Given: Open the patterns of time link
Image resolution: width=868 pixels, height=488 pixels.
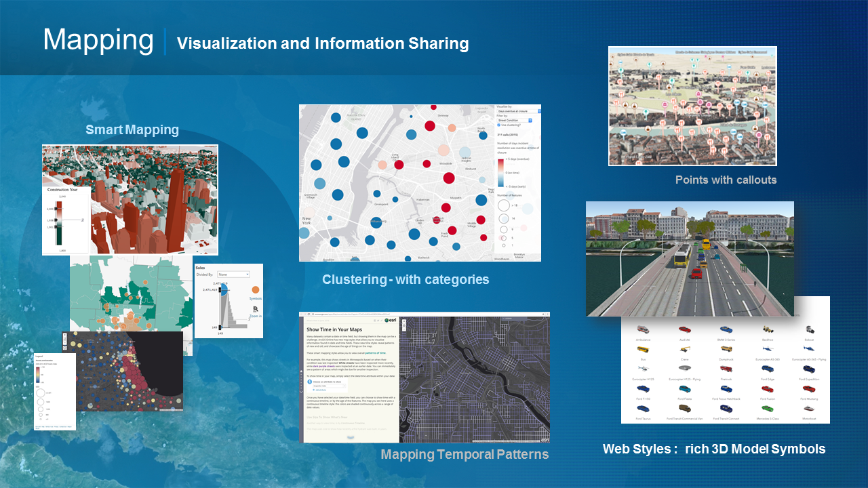Looking at the screenshot, I should (x=376, y=353).
